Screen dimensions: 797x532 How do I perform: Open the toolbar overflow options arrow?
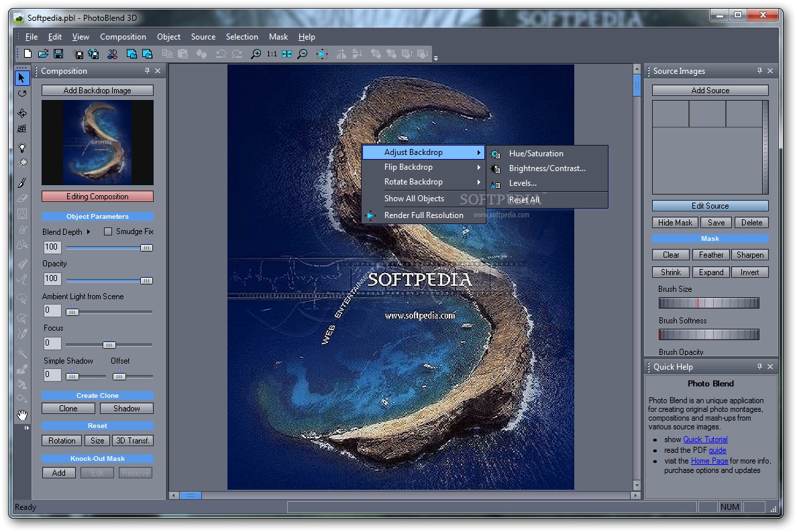point(435,58)
